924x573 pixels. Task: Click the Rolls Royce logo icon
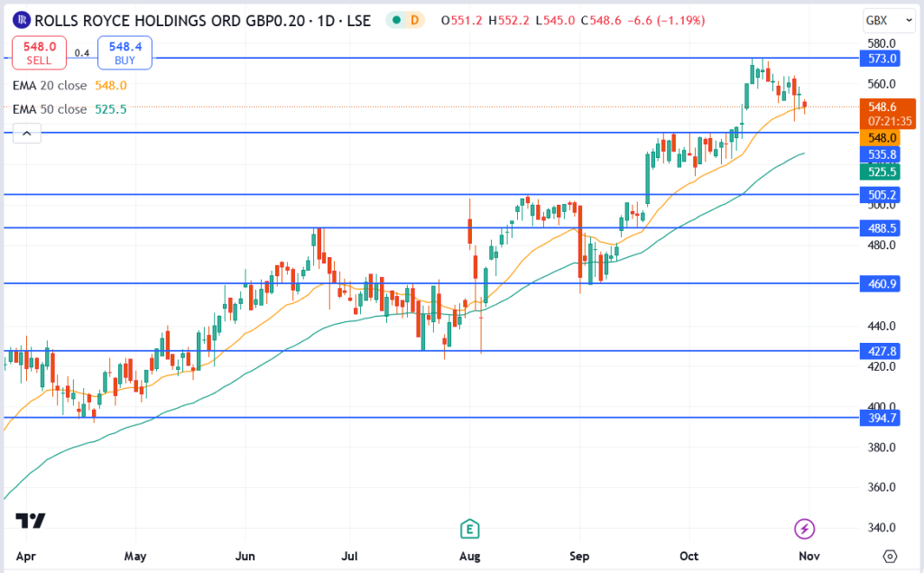coord(22,20)
